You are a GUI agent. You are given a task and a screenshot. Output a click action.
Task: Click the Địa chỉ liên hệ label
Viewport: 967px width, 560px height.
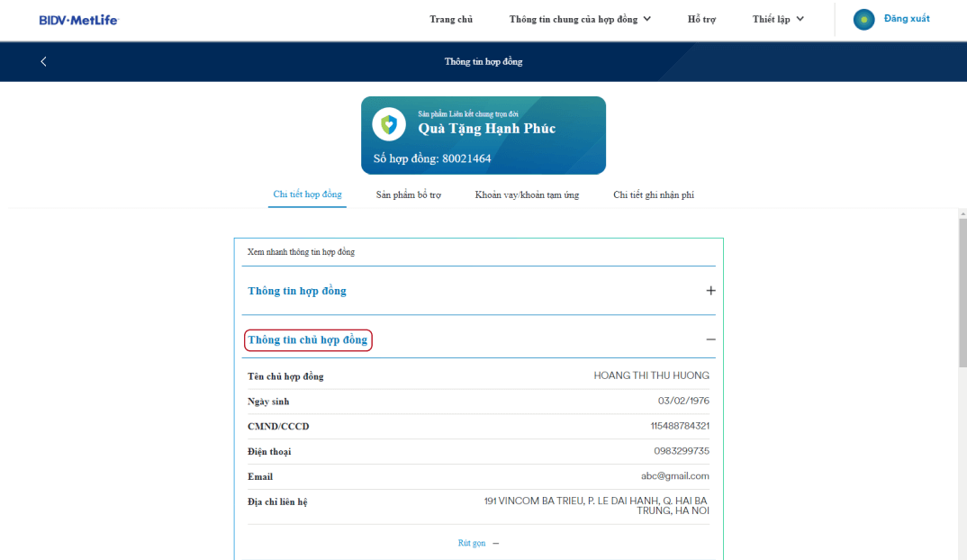pyautogui.click(x=277, y=502)
